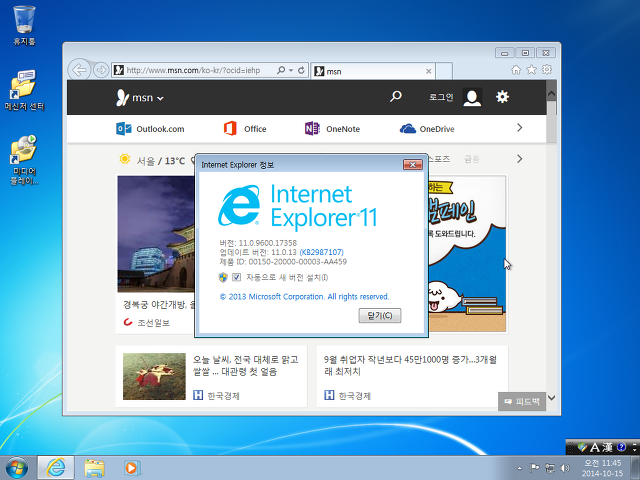Screen dimensions: 640x480
Task: Expand the msn dropdown chevron
Action: point(160,98)
